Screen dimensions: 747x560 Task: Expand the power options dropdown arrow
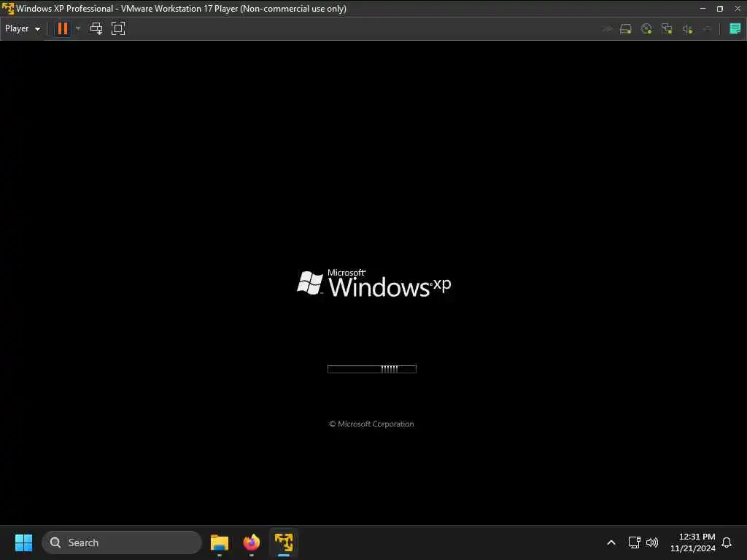78,28
